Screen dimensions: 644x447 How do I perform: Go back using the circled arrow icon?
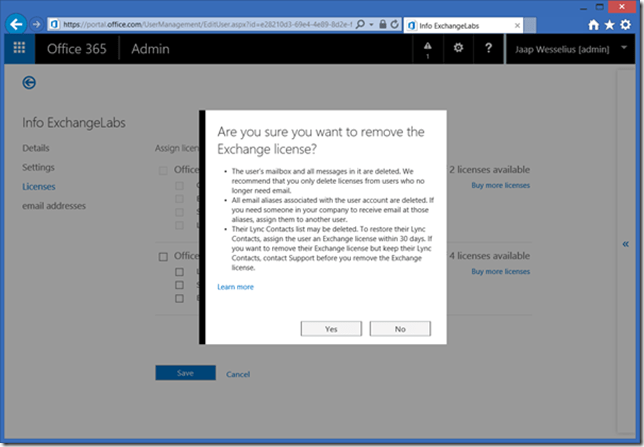click(29, 83)
